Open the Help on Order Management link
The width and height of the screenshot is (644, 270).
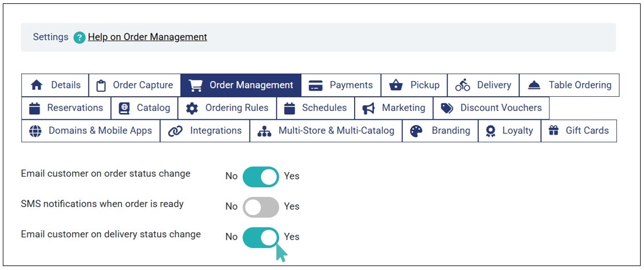coord(147,37)
